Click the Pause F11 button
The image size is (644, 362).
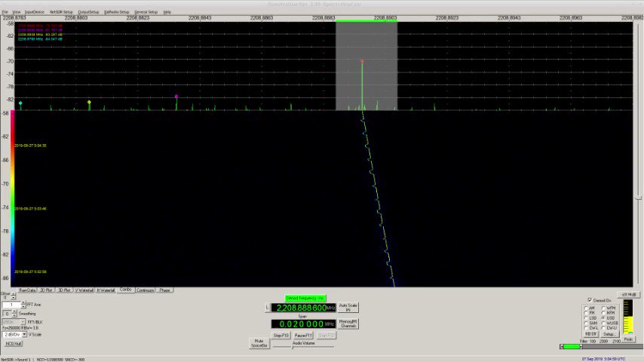[x=303, y=336]
